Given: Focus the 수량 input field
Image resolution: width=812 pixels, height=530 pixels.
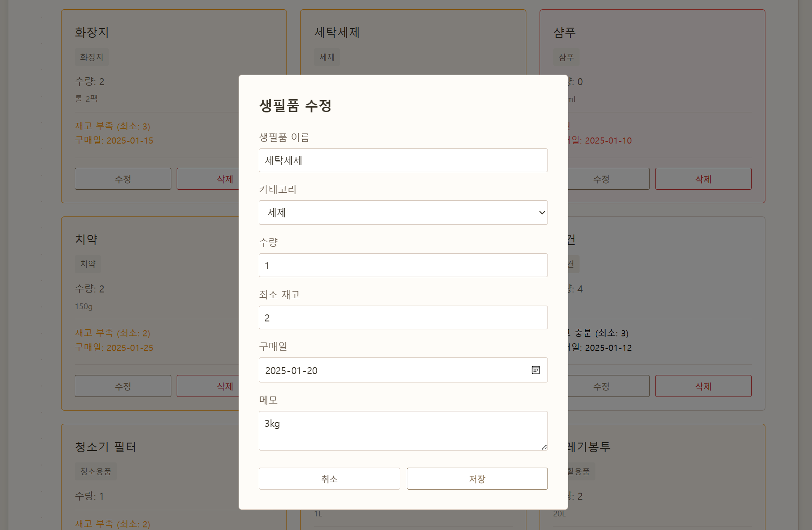Looking at the screenshot, I should (403, 265).
